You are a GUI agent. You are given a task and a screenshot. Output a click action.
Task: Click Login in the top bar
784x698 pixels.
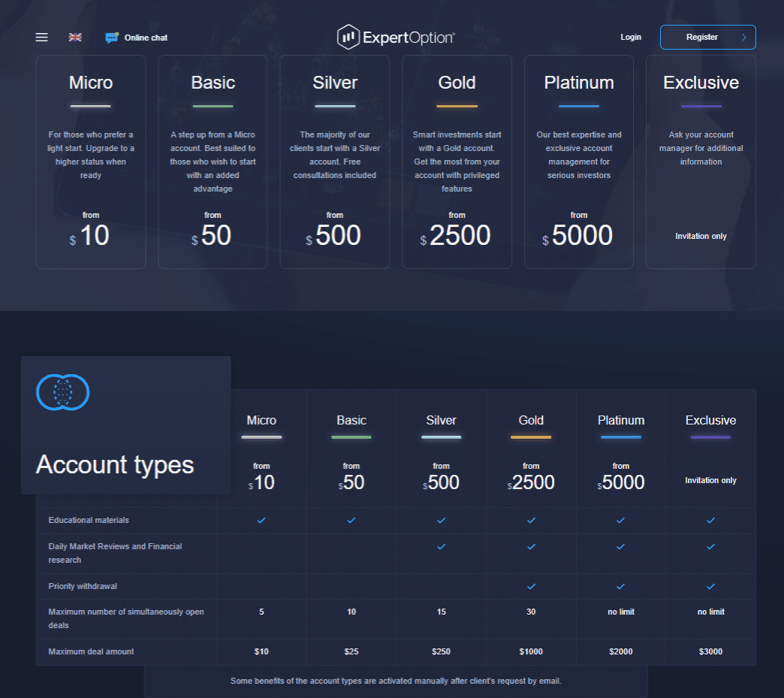click(x=631, y=37)
